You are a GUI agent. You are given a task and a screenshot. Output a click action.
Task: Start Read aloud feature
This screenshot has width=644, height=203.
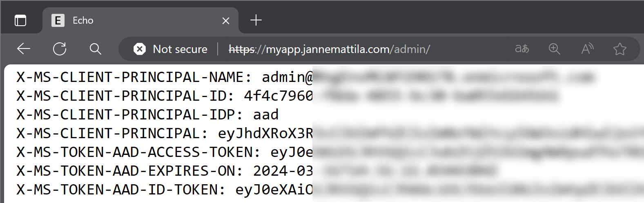pos(588,49)
